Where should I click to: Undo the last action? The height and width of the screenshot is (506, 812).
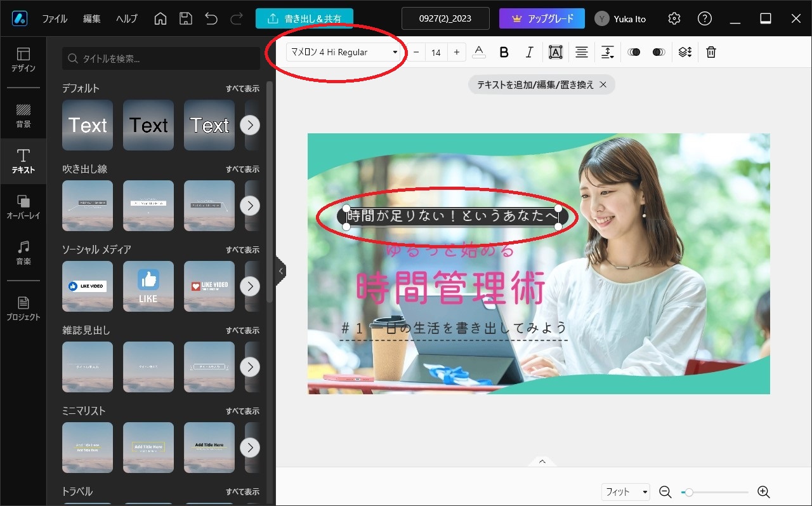point(211,18)
